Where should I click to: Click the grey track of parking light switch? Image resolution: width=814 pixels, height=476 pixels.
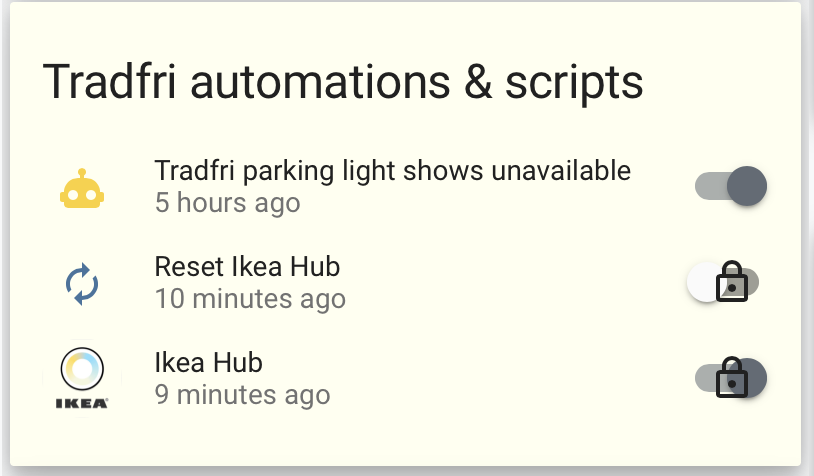[x=711, y=186]
